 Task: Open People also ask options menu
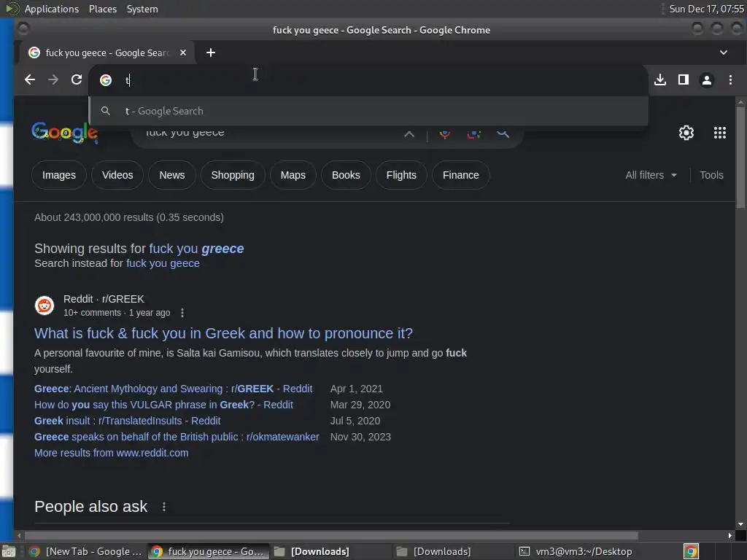164,507
